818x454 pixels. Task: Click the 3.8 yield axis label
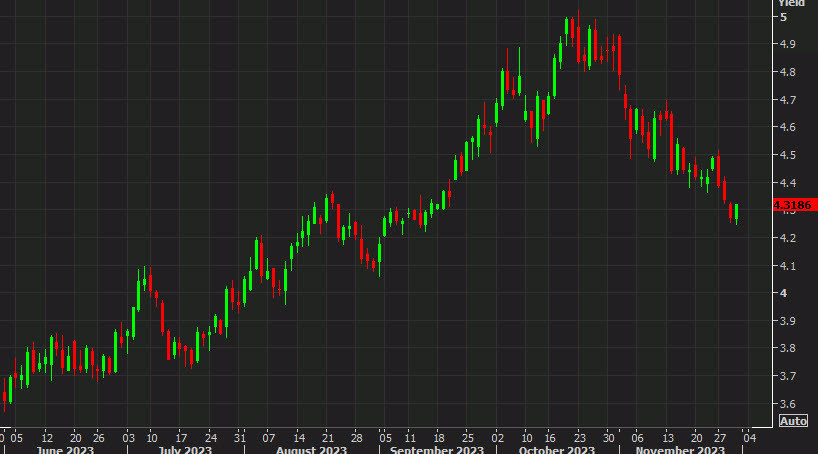(788, 348)
